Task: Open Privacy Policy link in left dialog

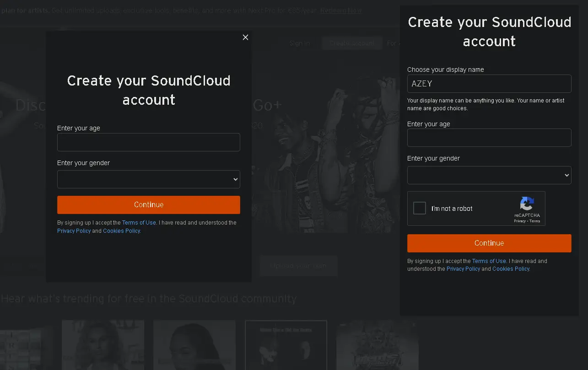Action: click(74, 231)
